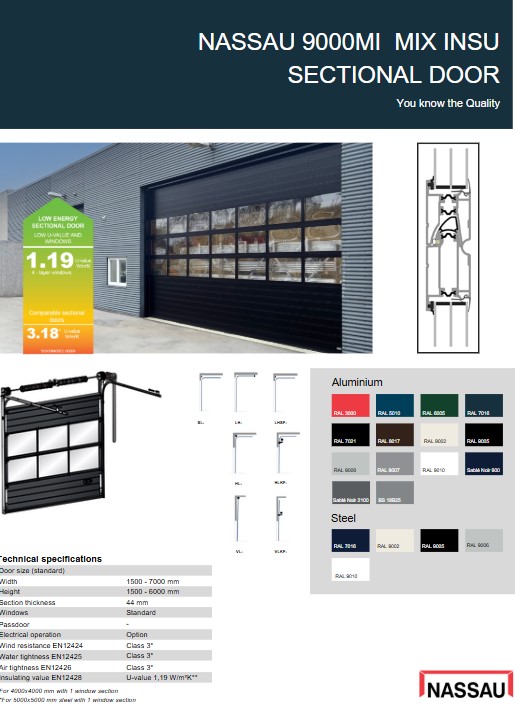Pick the blue RAL 5010 aluminium swatch

(395, 405)
